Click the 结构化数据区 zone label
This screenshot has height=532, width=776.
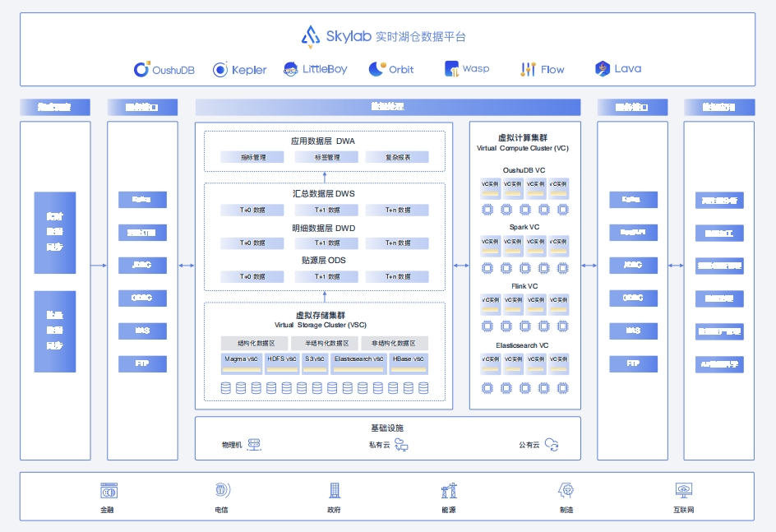(256, 344)
